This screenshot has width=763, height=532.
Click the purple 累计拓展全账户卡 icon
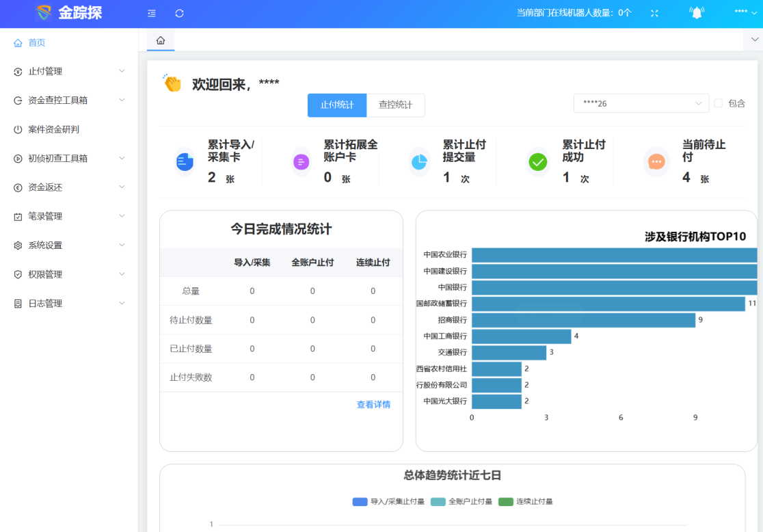pyautogui.click(x=302, y=161)
